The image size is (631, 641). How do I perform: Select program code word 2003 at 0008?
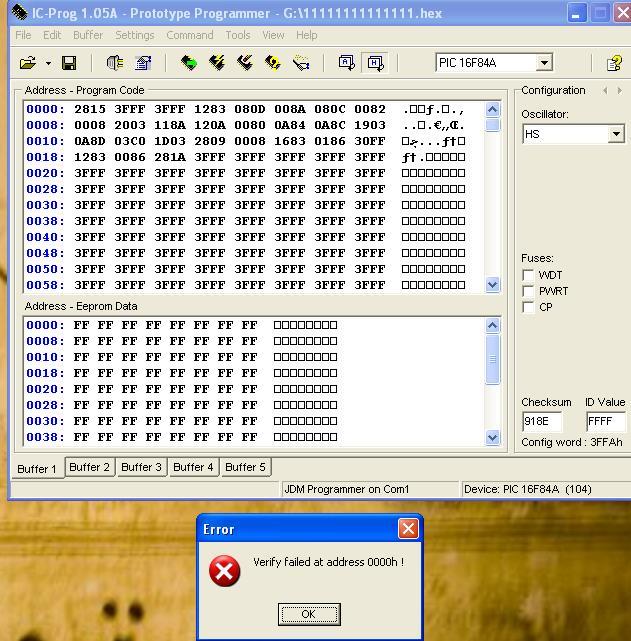130,125
